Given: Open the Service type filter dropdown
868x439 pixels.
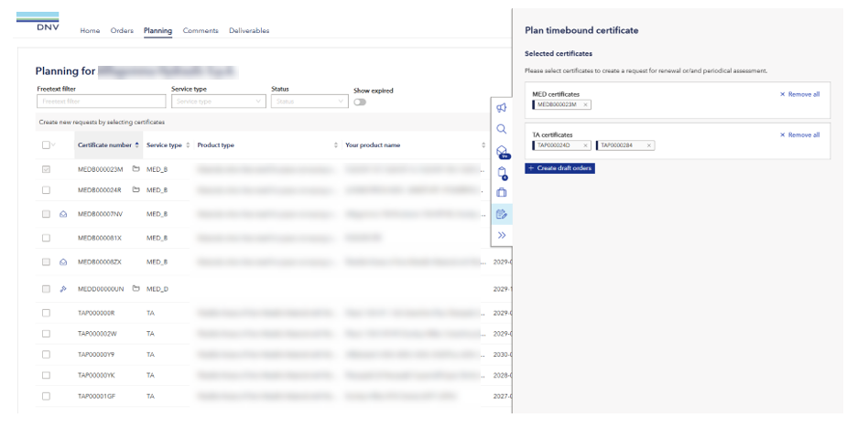Looking at the screenshot, I should tap(218, 102).
